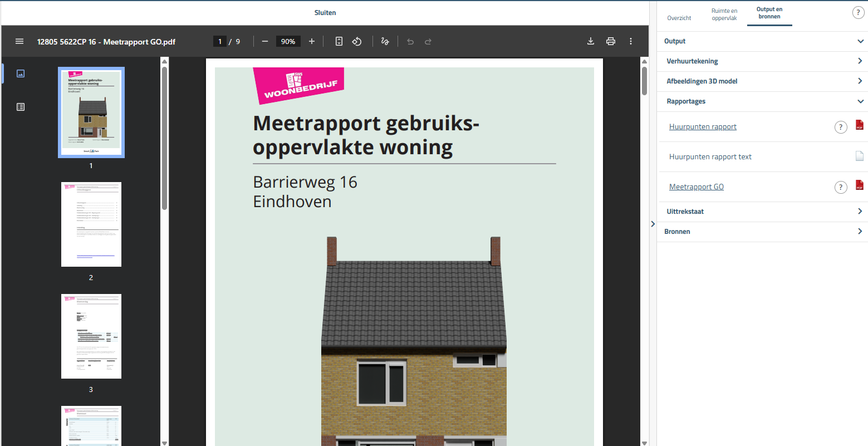Select the rotate page icon
The height and width of the screenshot is (446, 868).
(357, 41)
